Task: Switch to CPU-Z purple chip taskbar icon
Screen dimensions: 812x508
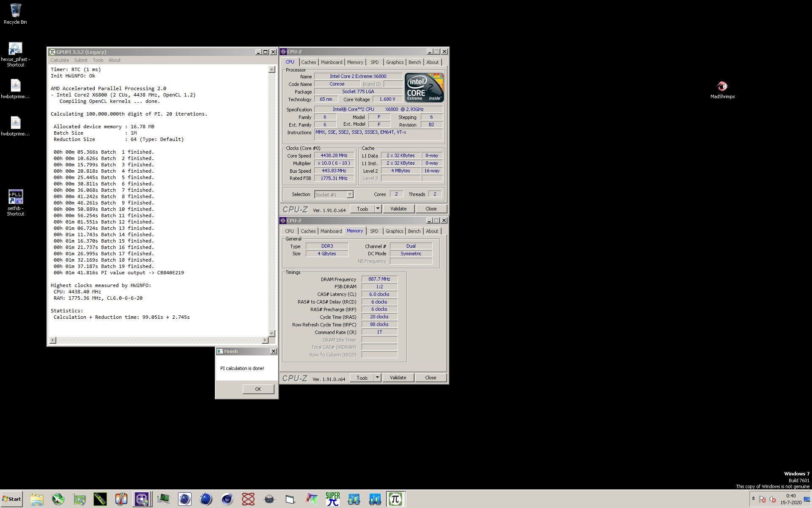Action: tap(142, 500)
